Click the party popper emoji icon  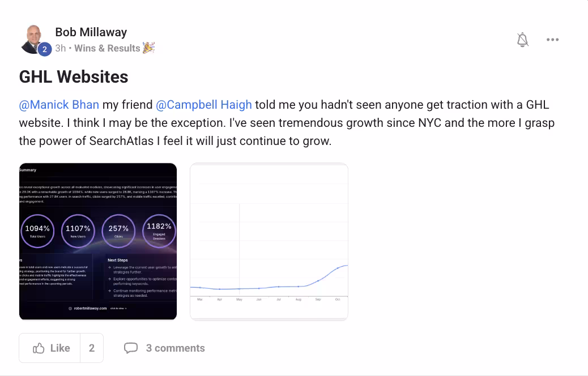click(148, 48)
